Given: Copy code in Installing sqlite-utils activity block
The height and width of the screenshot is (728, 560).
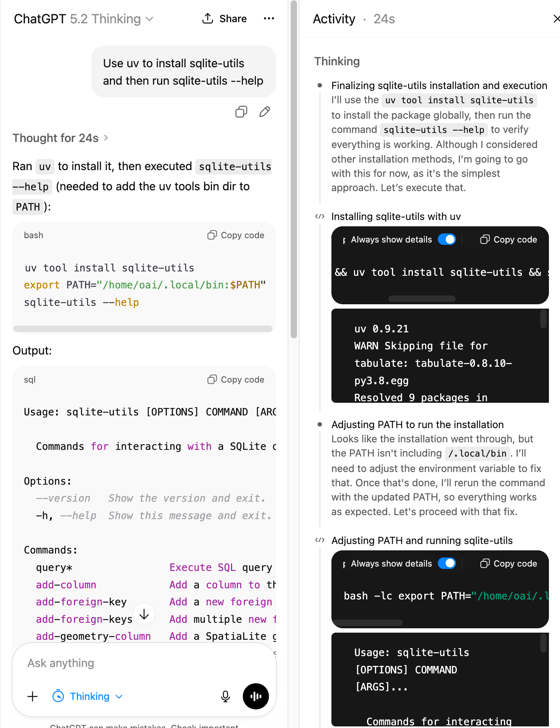Looking at the screenshot, I should pyautogui.click(x=509, y=239).
